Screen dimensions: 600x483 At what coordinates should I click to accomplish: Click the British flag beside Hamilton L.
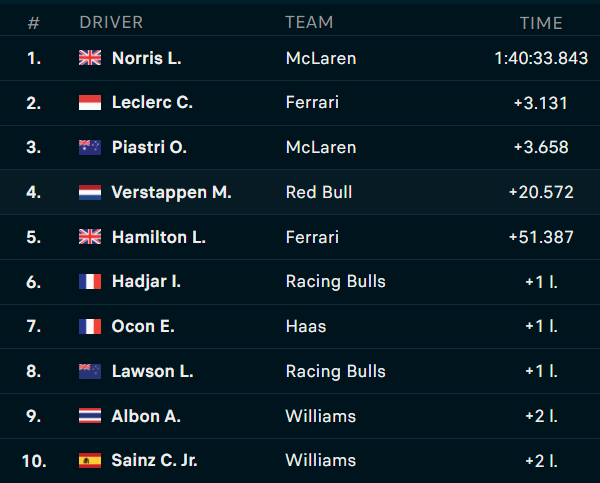90,237
